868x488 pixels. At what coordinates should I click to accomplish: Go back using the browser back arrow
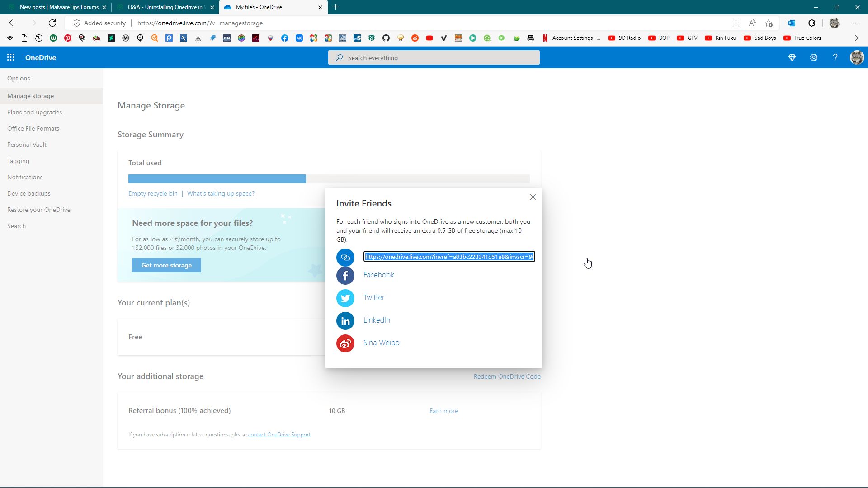coord(13,23)
